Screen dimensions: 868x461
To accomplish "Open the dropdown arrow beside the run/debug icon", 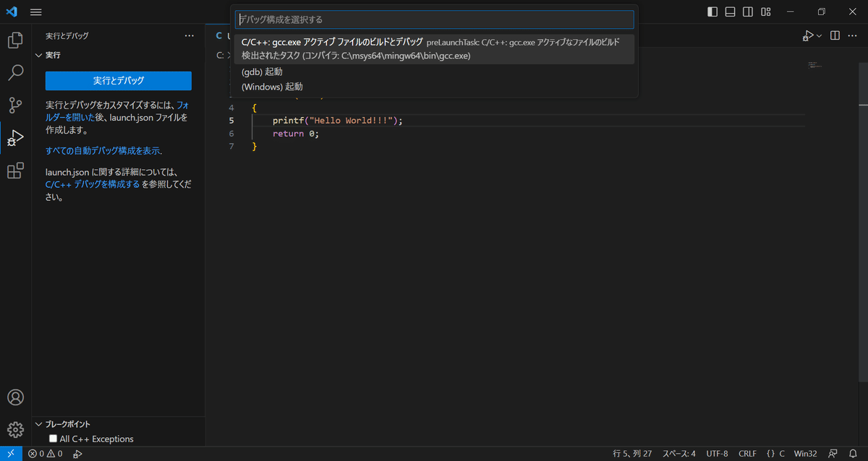I will tap(819, 35).
